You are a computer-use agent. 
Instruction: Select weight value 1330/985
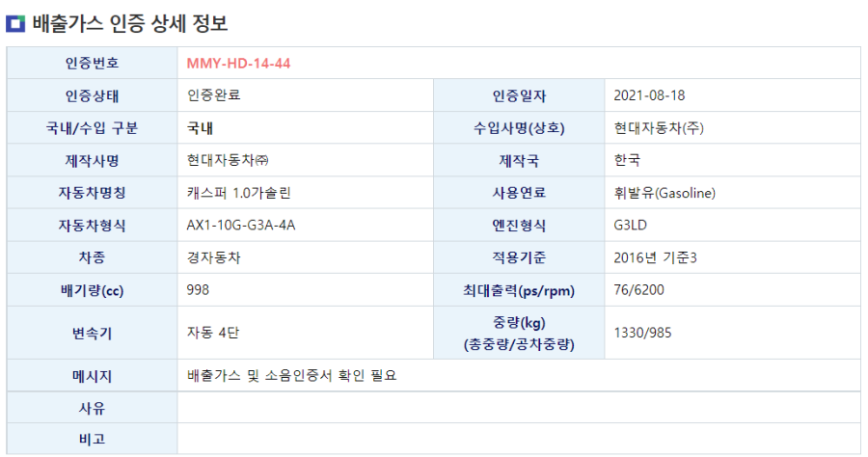pyautogui.click(x=642, y=333)
